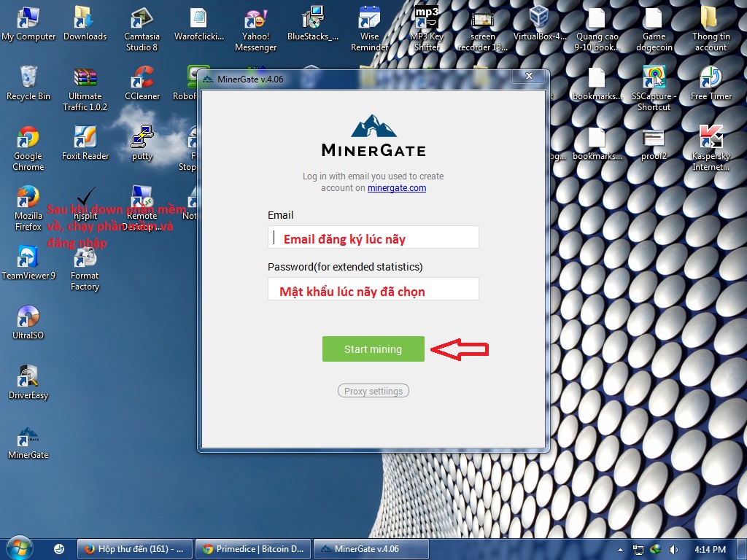This screenshot has height=560, width=747.
Task: Launch hjsplit desktop icon
Action: click(x=85, y=204)
